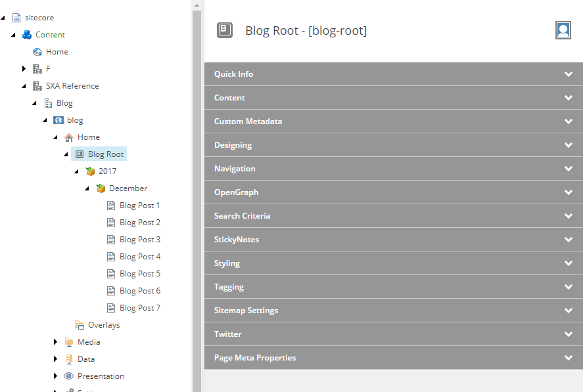Viewport: 583px width, 392px height.
Task: Collapse the Content node arrow
Action: [13, 35]
